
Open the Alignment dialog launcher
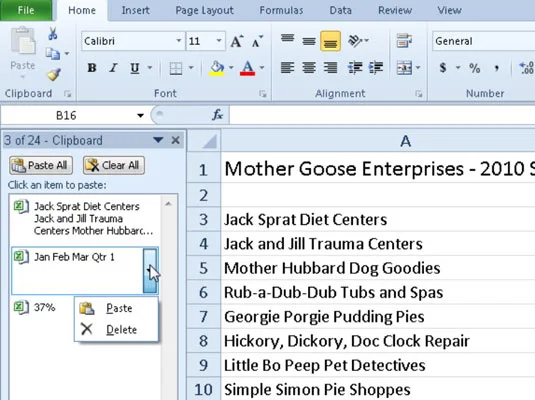coord(419,93)
